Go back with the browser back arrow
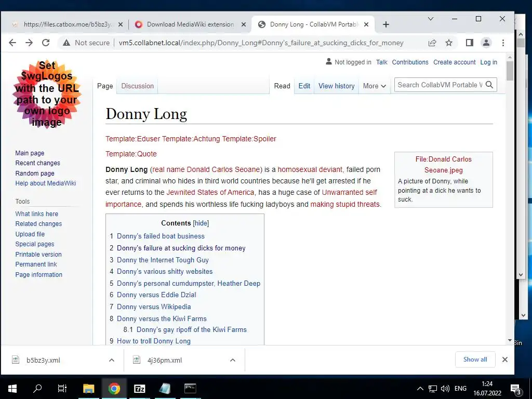 pos(12,43)
